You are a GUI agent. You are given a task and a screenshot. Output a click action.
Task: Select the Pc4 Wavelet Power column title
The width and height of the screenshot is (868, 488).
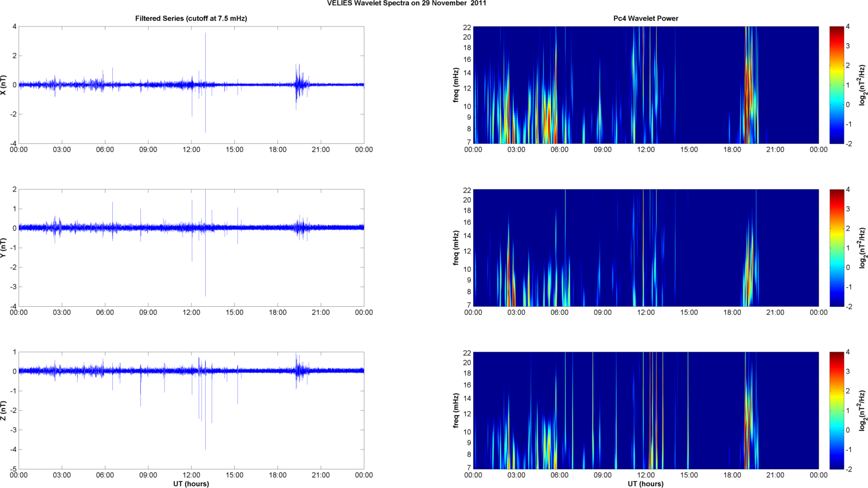645,18
